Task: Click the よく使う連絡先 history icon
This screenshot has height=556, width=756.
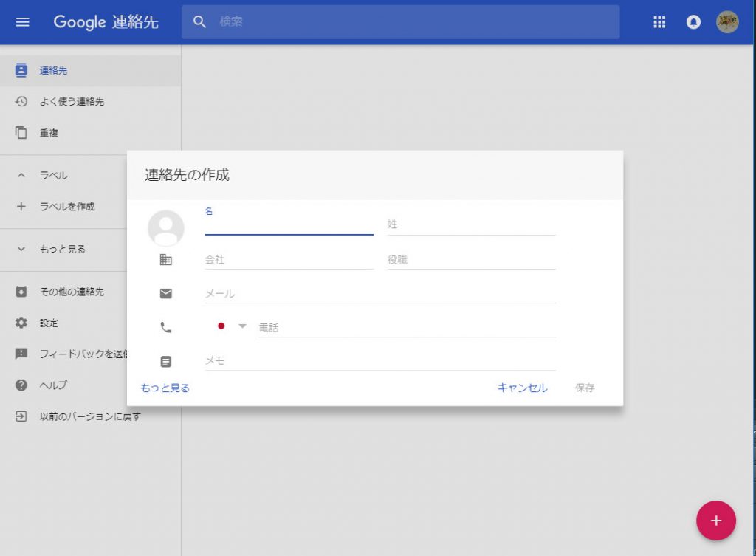Action: tap(21, 101)
